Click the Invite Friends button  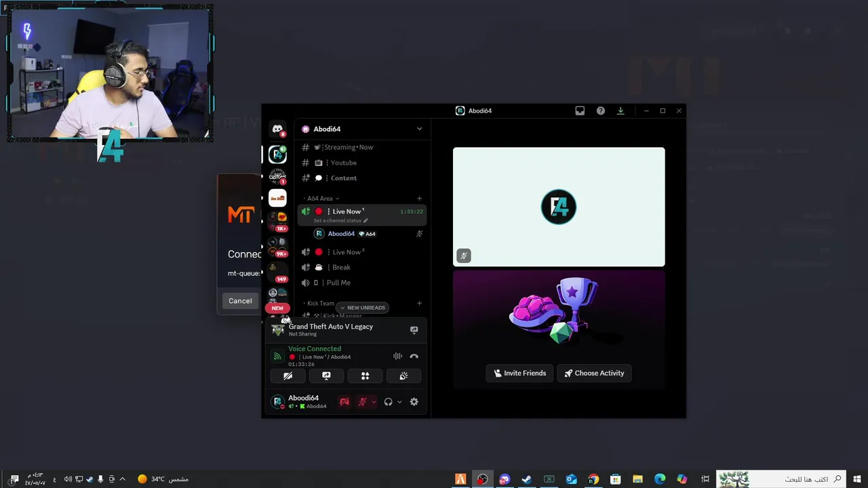click(x=519, y=373)
